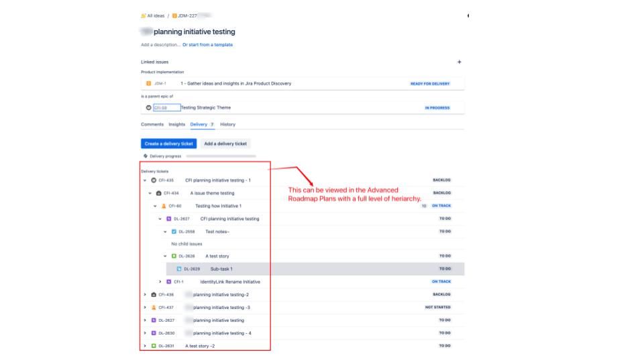Click Create a delivery ticket button
The height and width of the screenshot is (362, 644).
(x=169, y=143)
